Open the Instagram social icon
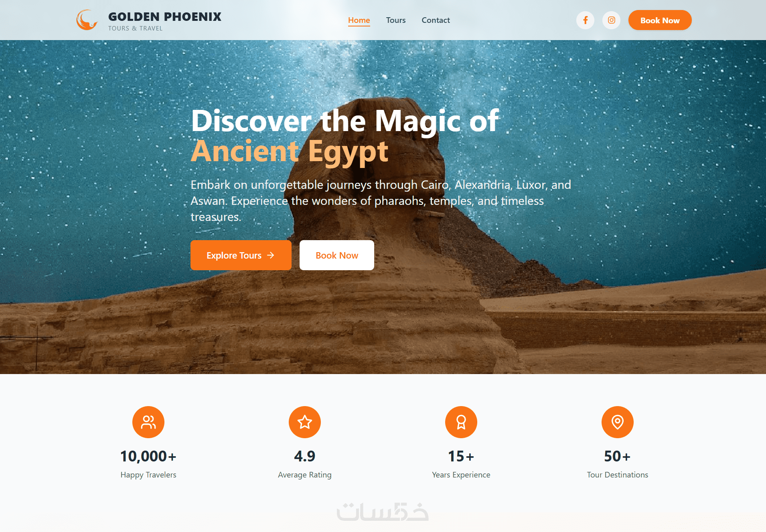 (x=611, y=20)
